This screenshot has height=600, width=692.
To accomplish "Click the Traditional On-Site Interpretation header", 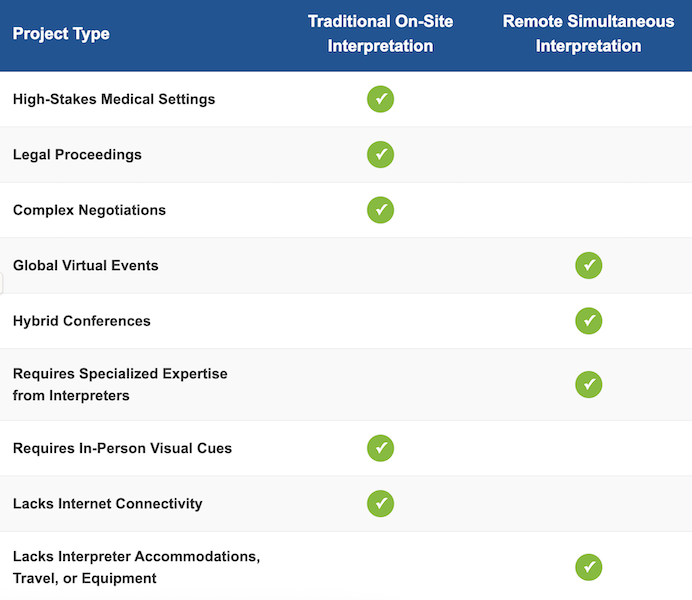I will (x=380, y=34).
